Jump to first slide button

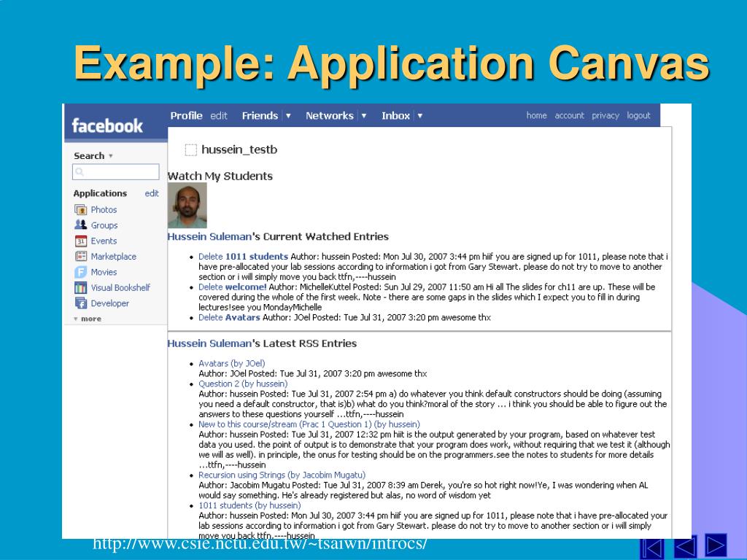[651, 547]
